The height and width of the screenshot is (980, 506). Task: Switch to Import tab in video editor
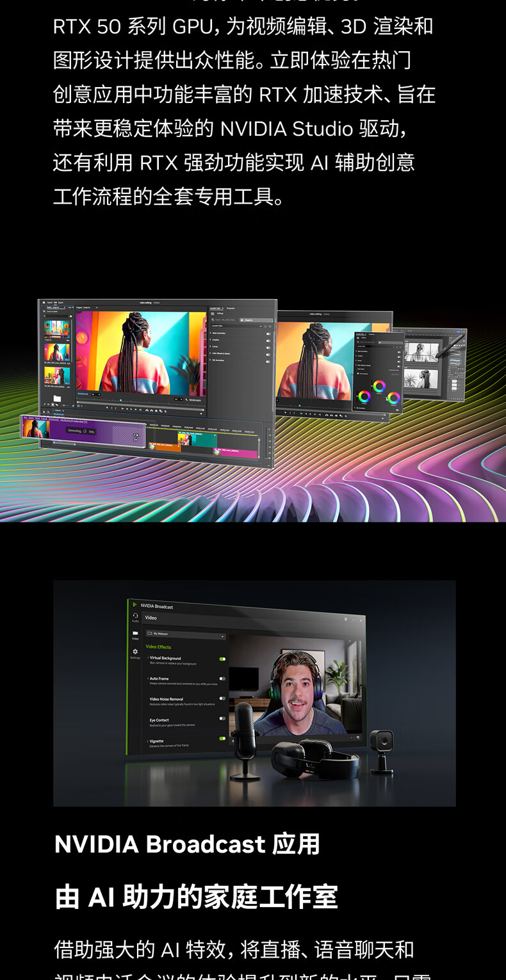[x=50, y=302]
